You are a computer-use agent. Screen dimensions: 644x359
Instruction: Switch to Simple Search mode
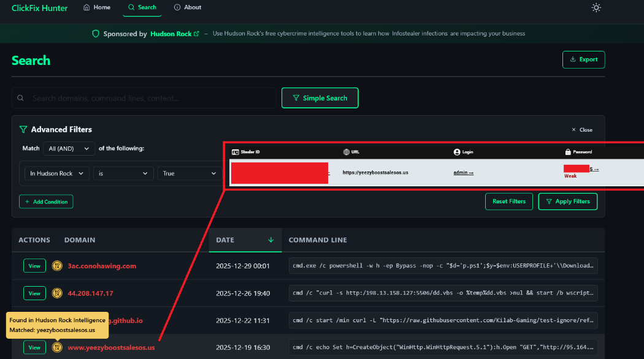(x=320, y=98)
